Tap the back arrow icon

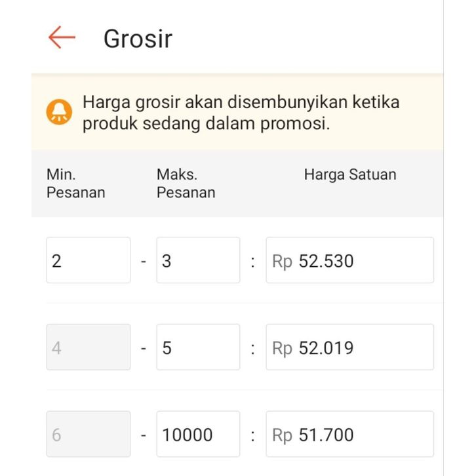pos(62,38)
